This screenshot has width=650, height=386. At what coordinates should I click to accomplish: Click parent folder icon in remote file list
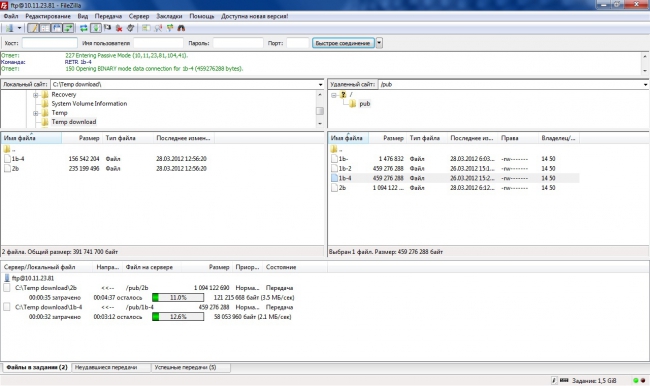click(x=334, y=149)
